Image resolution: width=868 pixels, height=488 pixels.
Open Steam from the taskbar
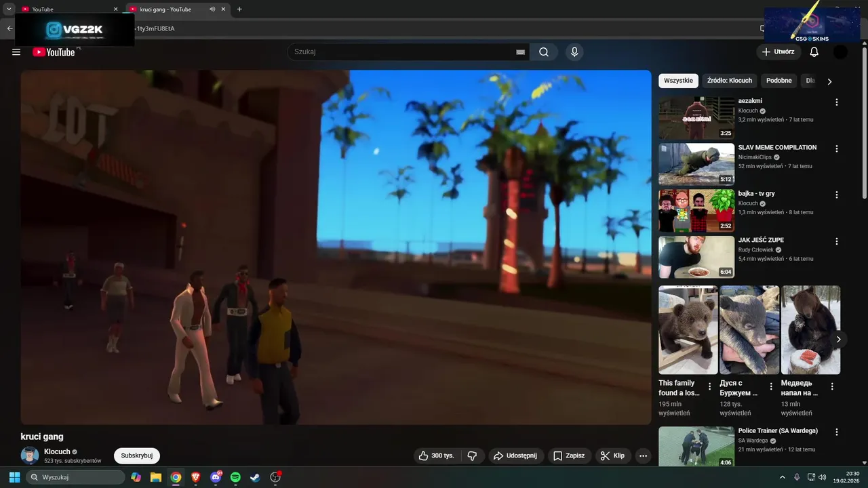[255, 477]
